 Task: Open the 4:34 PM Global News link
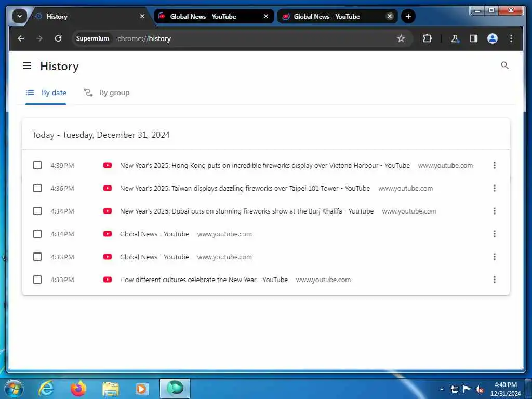coord(154,234)
